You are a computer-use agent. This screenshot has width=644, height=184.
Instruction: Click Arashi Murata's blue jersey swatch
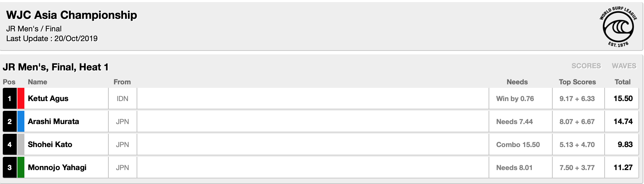[21, 122]
